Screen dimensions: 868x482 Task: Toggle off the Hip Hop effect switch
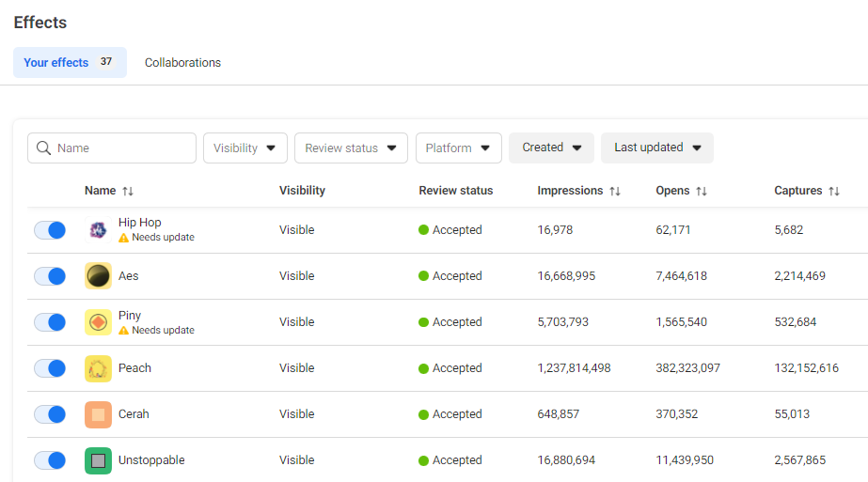click(50, 230)
